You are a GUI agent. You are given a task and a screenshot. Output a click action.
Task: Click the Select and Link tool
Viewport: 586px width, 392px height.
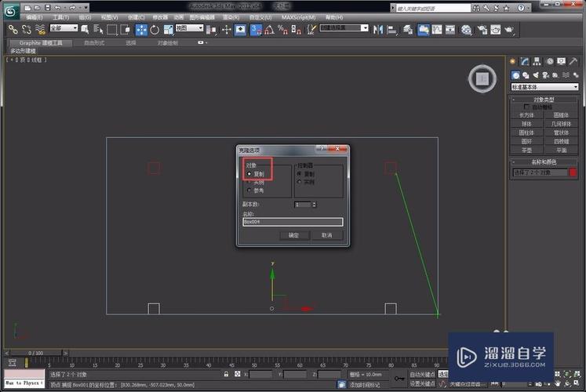click(13, 30)
